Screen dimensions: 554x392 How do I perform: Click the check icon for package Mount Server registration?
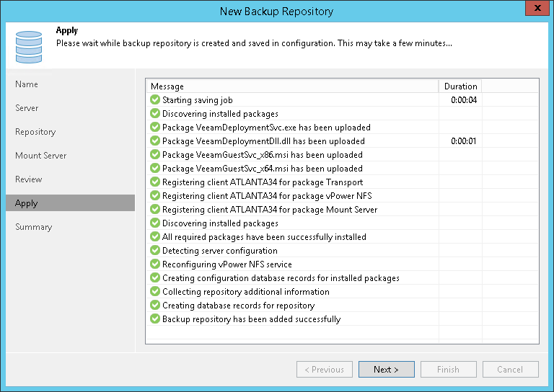click(155, 209)
